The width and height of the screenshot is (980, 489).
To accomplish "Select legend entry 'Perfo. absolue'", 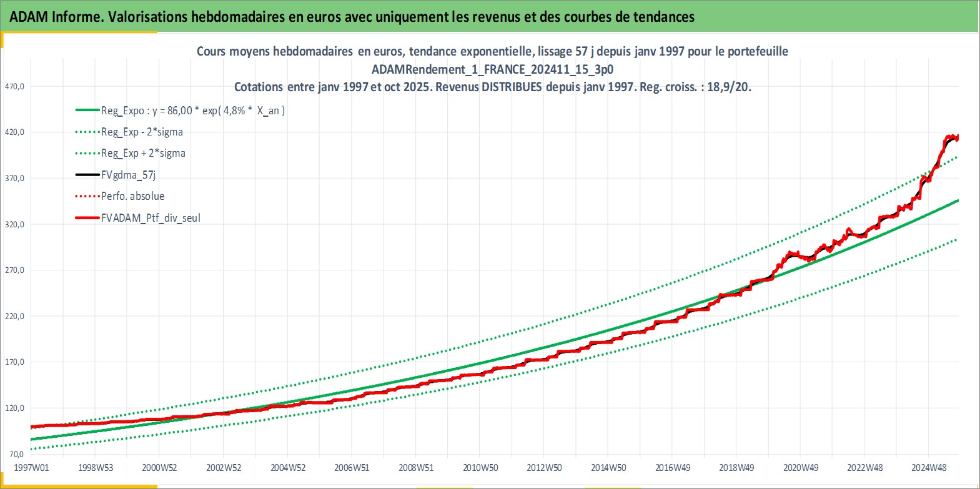I will tap(133, 196).
